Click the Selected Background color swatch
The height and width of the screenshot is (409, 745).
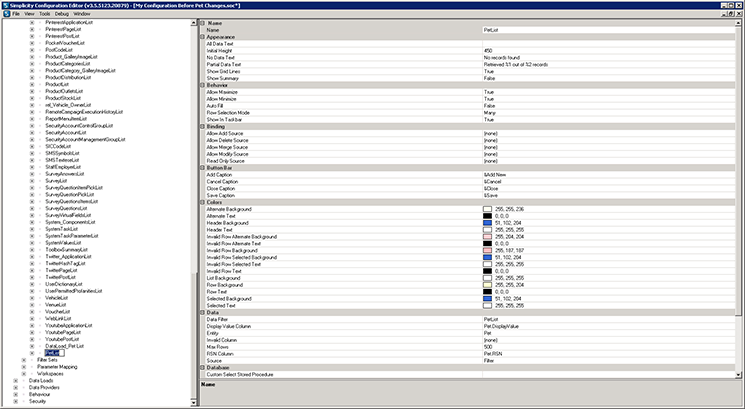coord(487,299)
